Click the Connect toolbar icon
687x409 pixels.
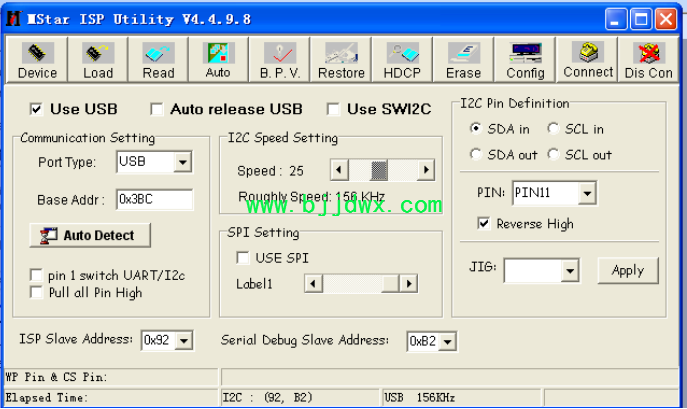(x=587, y=60)
